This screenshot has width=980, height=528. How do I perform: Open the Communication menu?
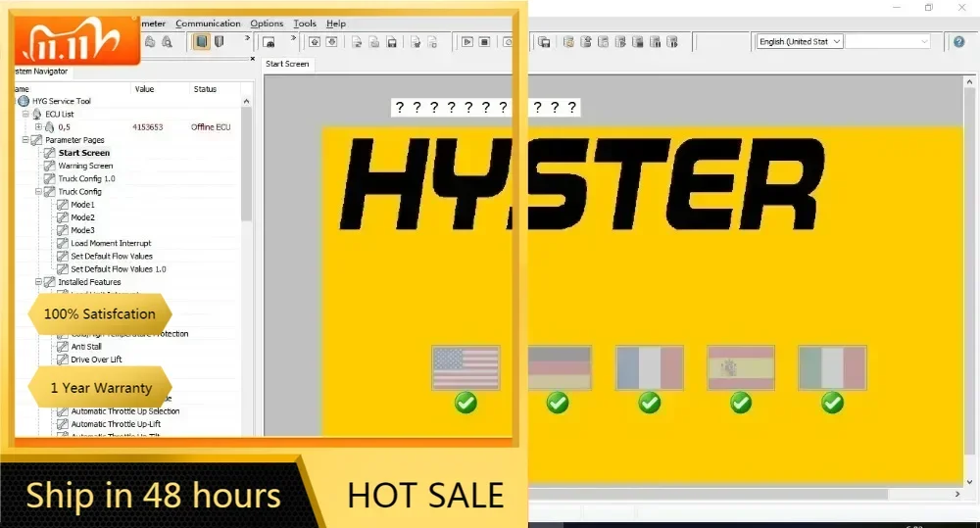208,24
